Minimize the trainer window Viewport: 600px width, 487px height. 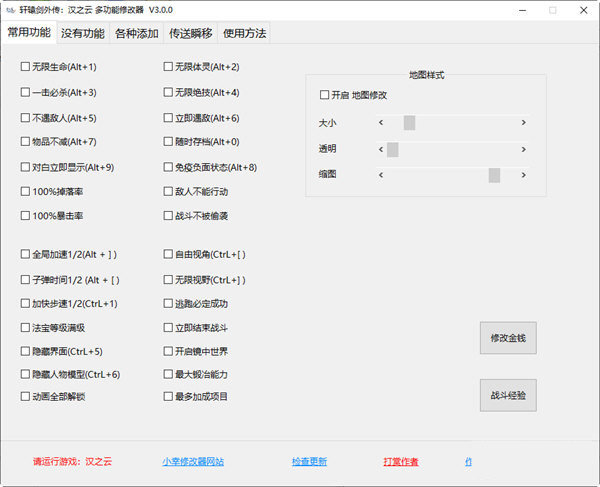point(522,10)
